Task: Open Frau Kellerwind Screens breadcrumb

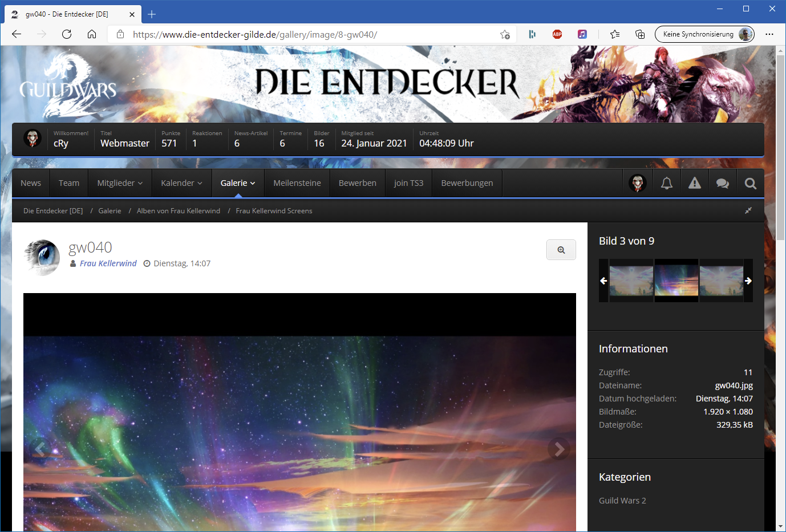Action: click(x=274, y=211)
